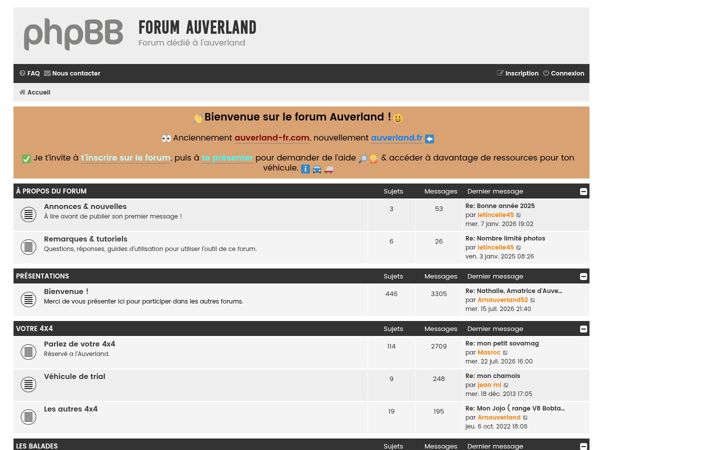Open Parlez de votre 4x4 forum
The width and height of the screenshot is (720, 450).
coord(79,344)
